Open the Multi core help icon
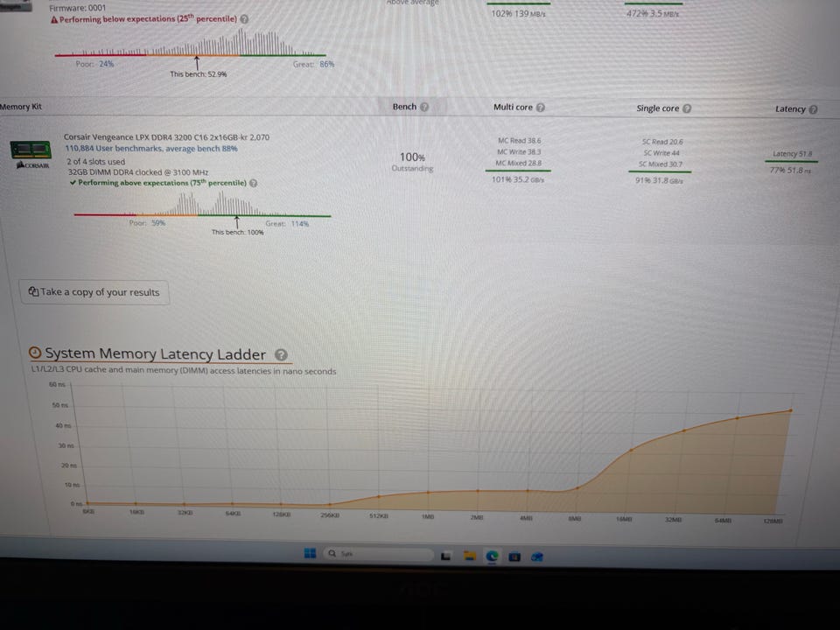This screenshot has width=840, height=630. [x=541, y=107]
